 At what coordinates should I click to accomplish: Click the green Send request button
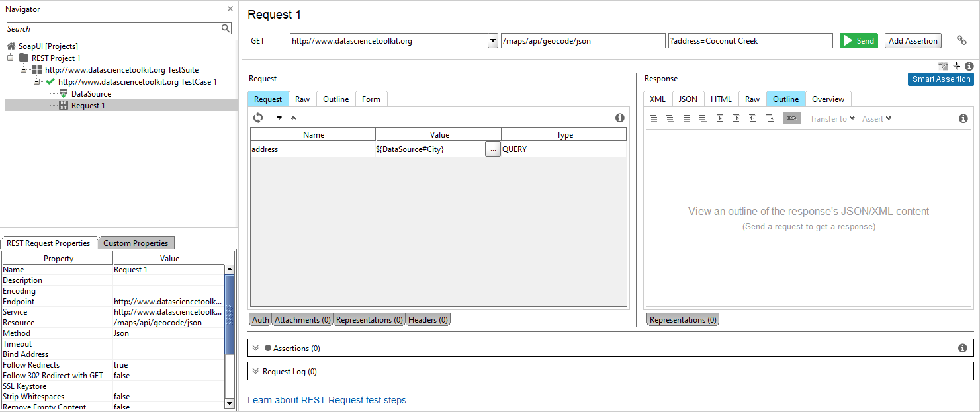858,41
